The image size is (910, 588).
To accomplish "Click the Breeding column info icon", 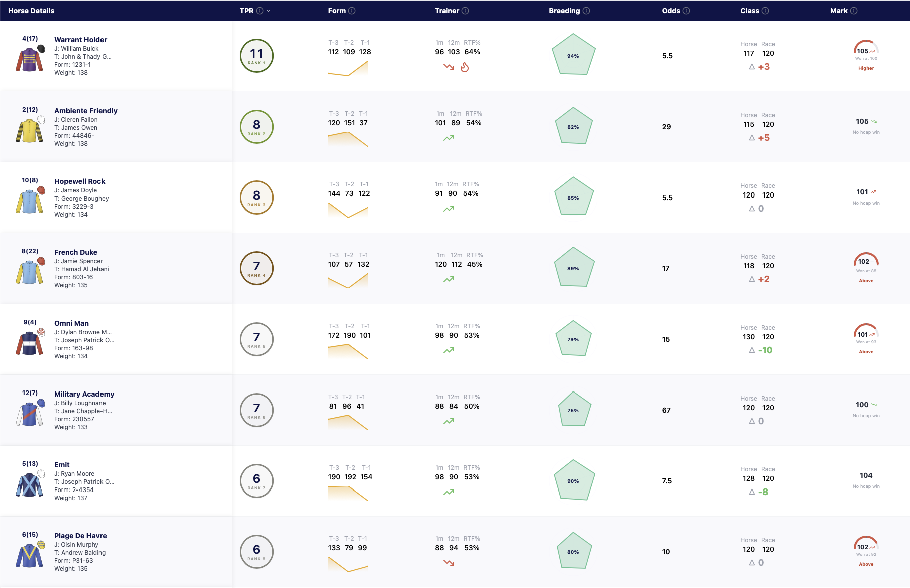I will point(586,11).
